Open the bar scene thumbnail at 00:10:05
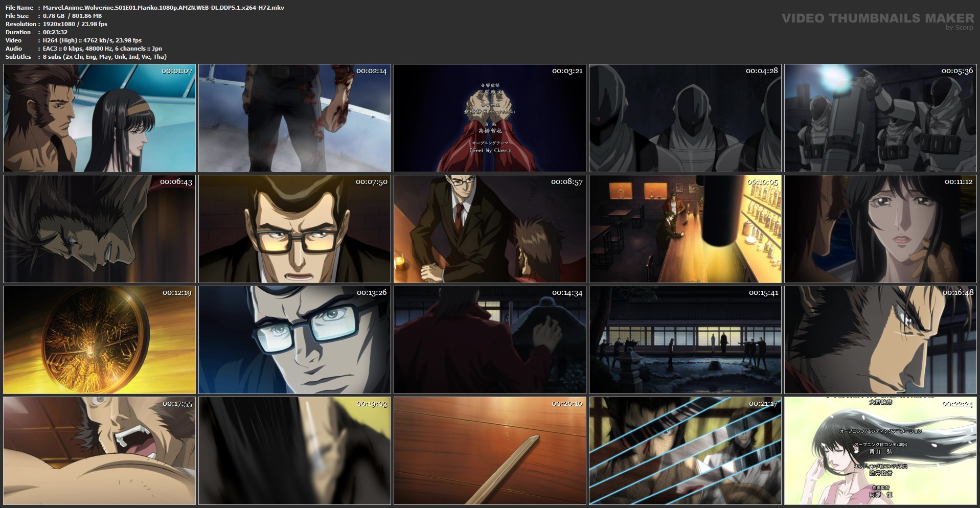The width and height of the screenshot is (980, 508). (686, 229)
